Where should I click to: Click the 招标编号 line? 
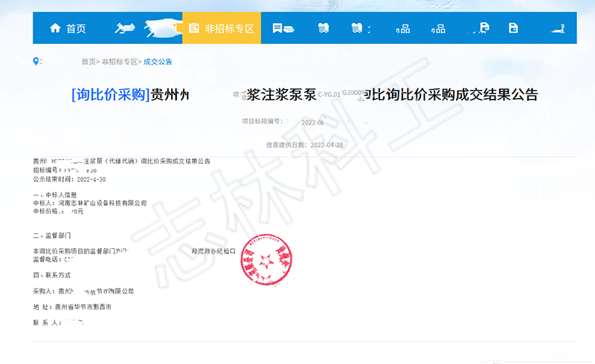[65, 170]
